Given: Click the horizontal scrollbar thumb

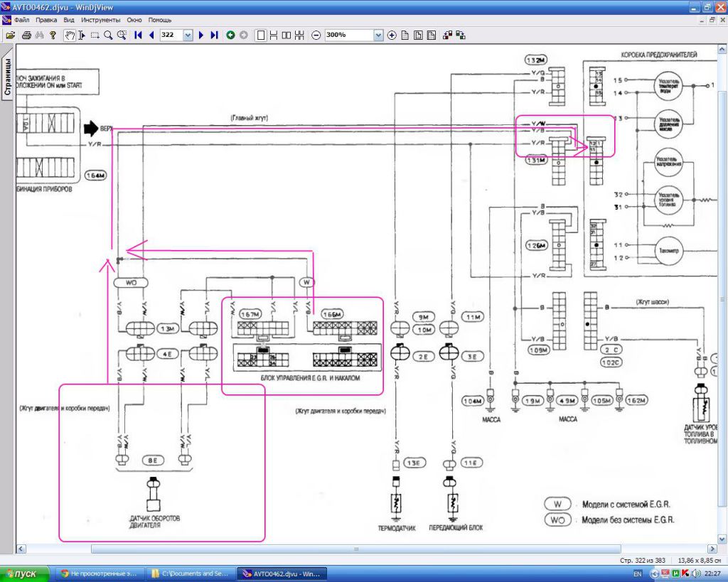Looking at the screenshot, I should [355, 549].
